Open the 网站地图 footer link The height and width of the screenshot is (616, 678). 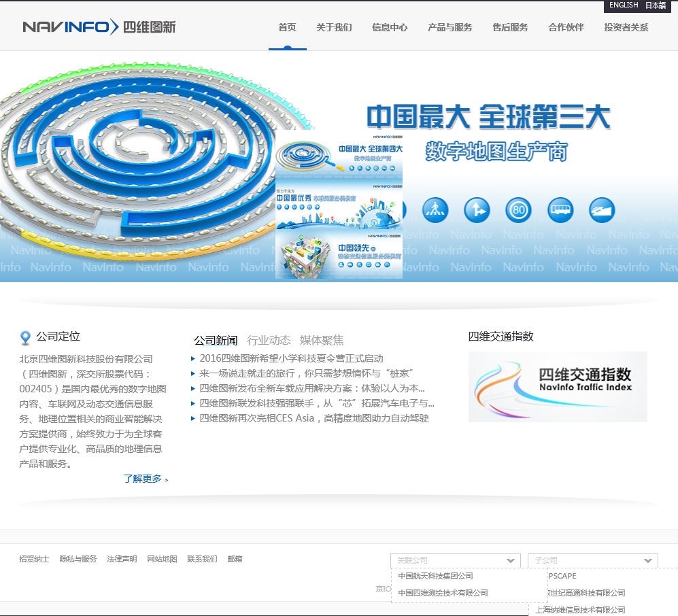click(162, 559)
